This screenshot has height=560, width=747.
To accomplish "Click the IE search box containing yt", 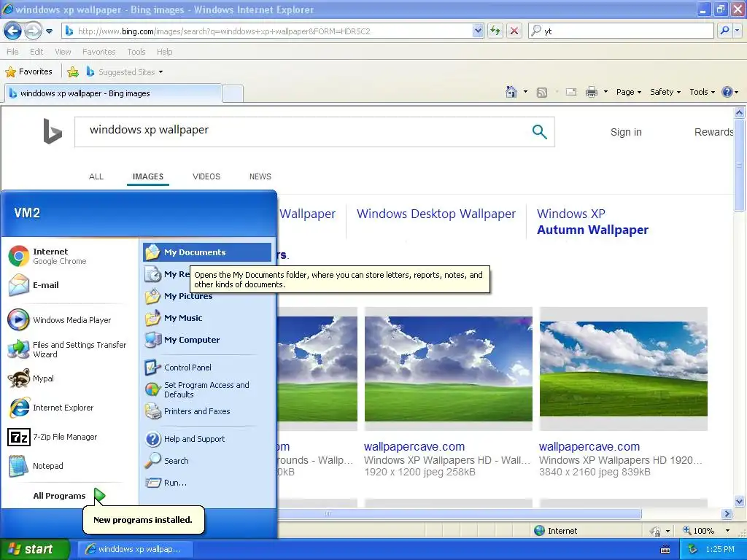I will (x=622, y=31).
